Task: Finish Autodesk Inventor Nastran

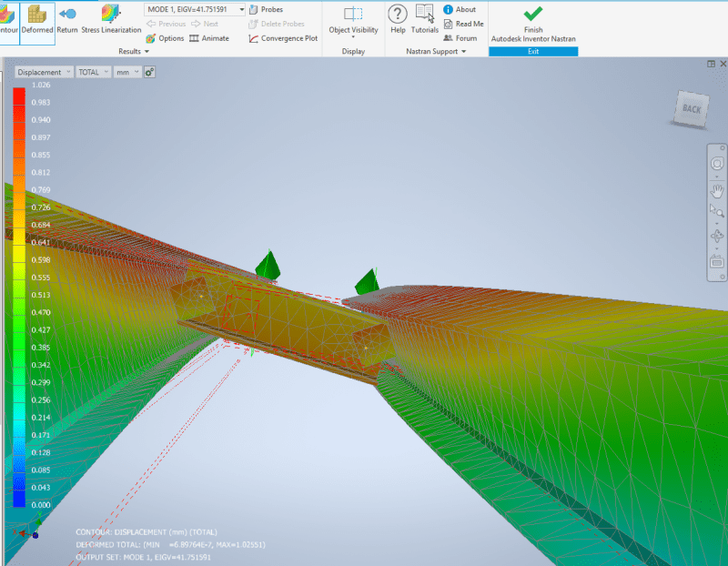Action: [533, 25]
